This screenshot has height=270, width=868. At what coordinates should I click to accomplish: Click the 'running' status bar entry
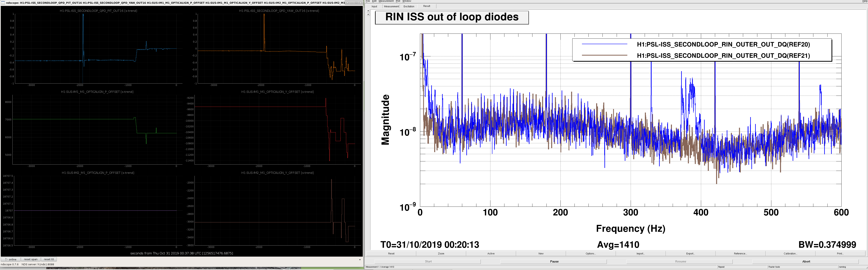(x=842, y=267)
